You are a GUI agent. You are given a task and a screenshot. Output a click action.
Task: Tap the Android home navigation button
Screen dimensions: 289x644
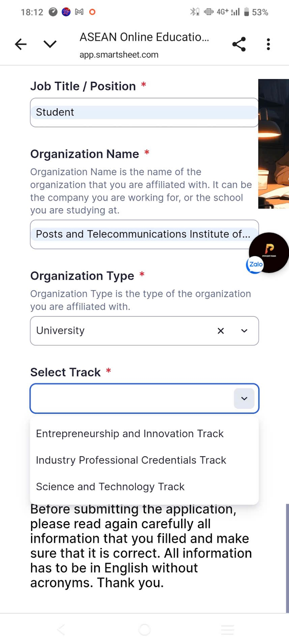pyautogui.click(x=144, y=630)
